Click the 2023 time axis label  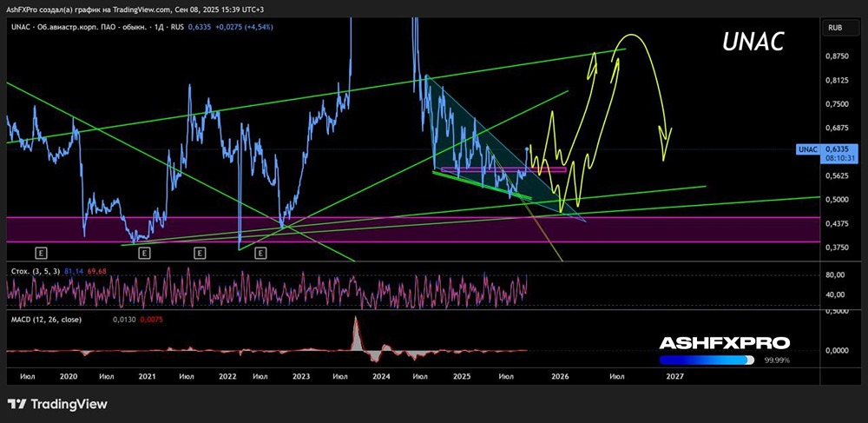(x=300, y=376)
